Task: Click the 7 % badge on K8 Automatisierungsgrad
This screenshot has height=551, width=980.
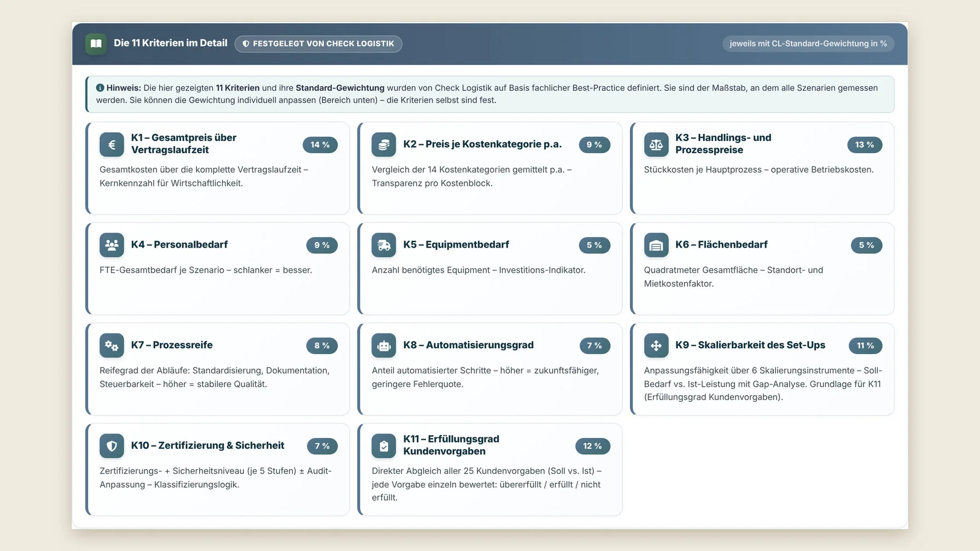Action: pos(594,345)
